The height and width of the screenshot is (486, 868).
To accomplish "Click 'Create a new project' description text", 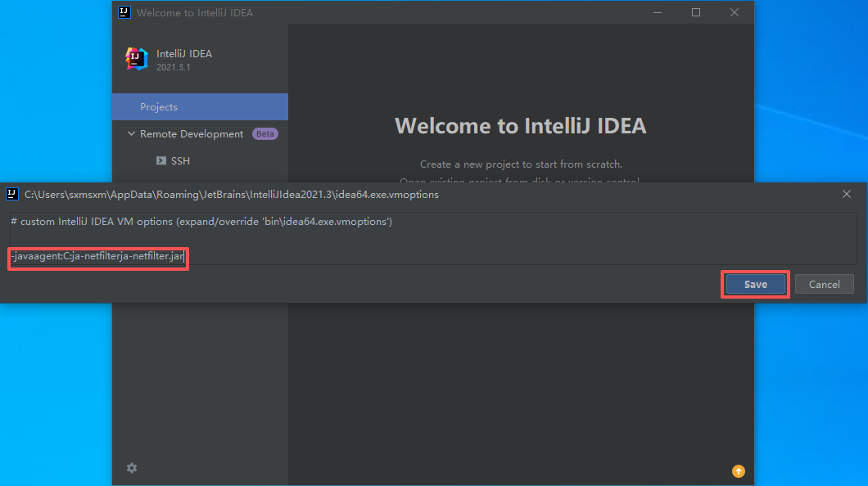I will click(x=521, y=164).
